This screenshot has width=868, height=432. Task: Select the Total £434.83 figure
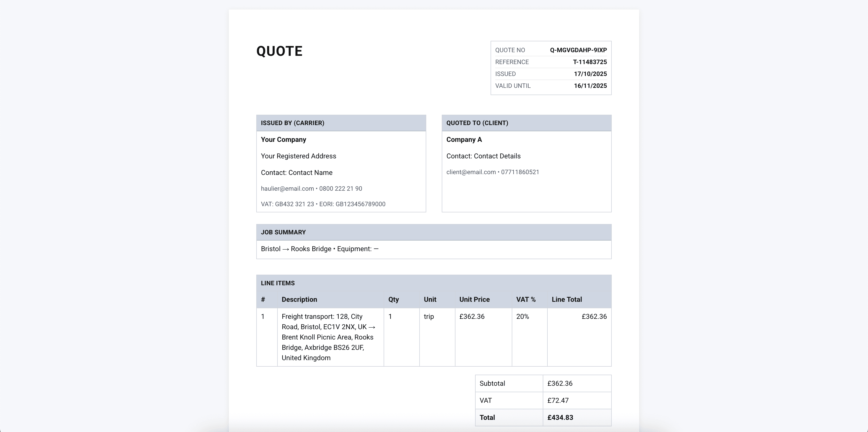(x=560, y=417)
